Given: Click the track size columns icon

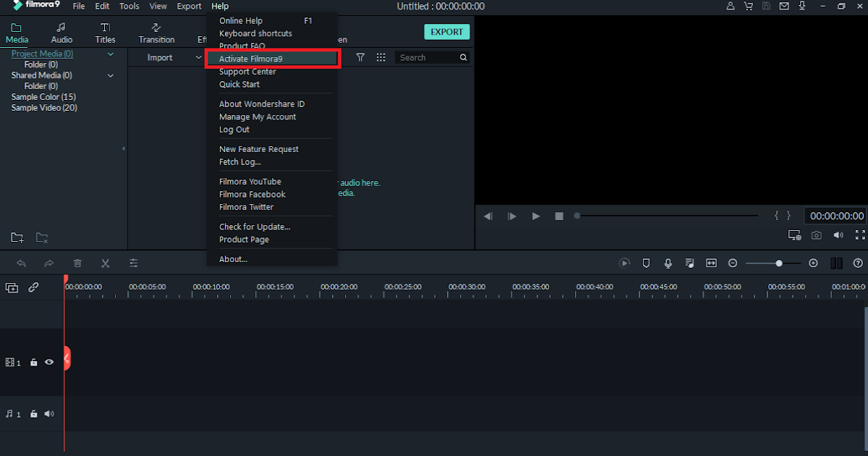Looking at the screenshot, I should tap(836, 263).
